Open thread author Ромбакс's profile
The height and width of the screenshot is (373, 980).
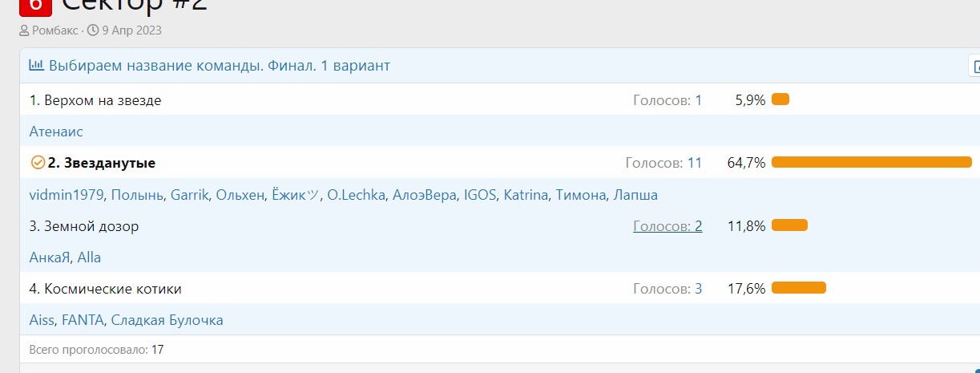(55, 30)
